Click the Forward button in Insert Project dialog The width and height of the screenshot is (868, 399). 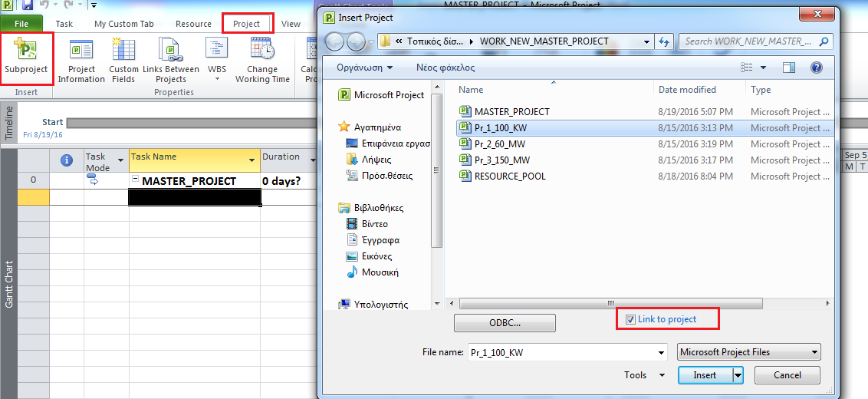click(x=357, y=41)
